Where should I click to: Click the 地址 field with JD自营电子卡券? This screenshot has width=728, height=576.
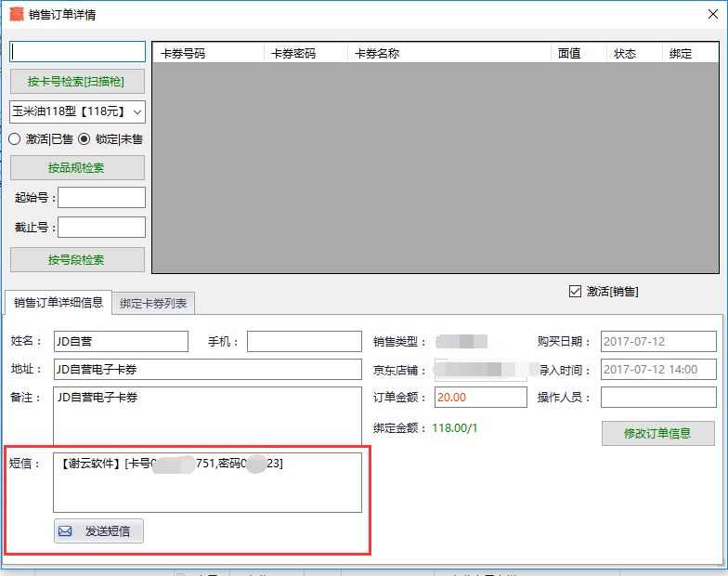tap(208, 370)
